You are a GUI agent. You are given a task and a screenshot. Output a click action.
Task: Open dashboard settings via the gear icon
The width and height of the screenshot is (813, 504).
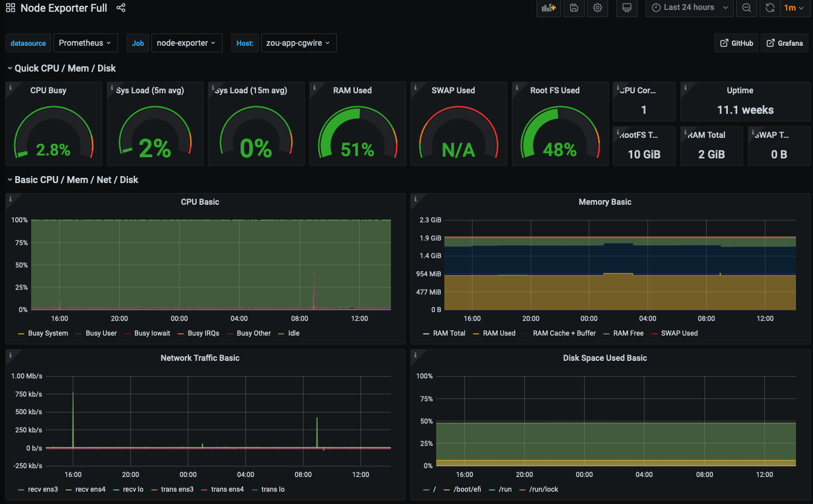598,8
